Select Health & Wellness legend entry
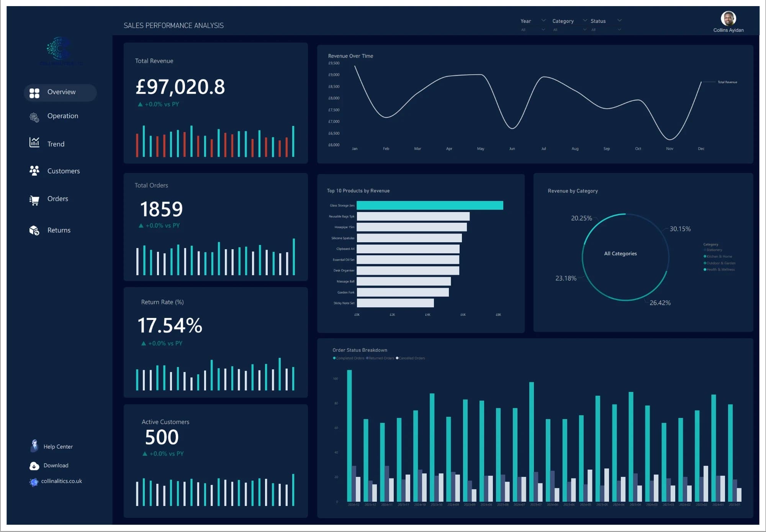 tap(719, 269)
